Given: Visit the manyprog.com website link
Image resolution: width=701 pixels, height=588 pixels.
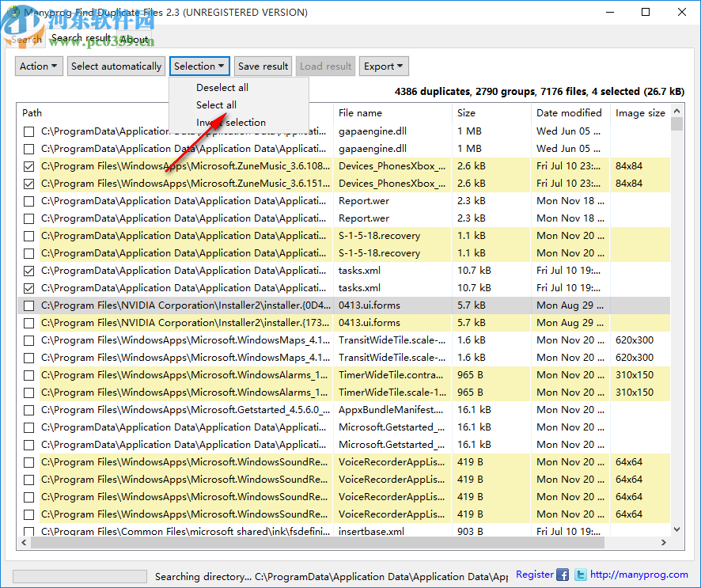Looking at the screenshot, I should click(638, 574).
